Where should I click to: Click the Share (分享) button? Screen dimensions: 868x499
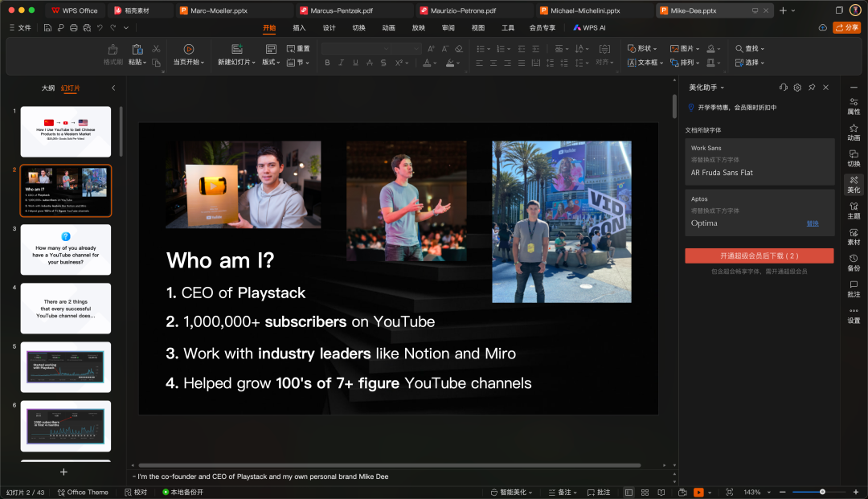pyautogui.click(x=847, y=27)
